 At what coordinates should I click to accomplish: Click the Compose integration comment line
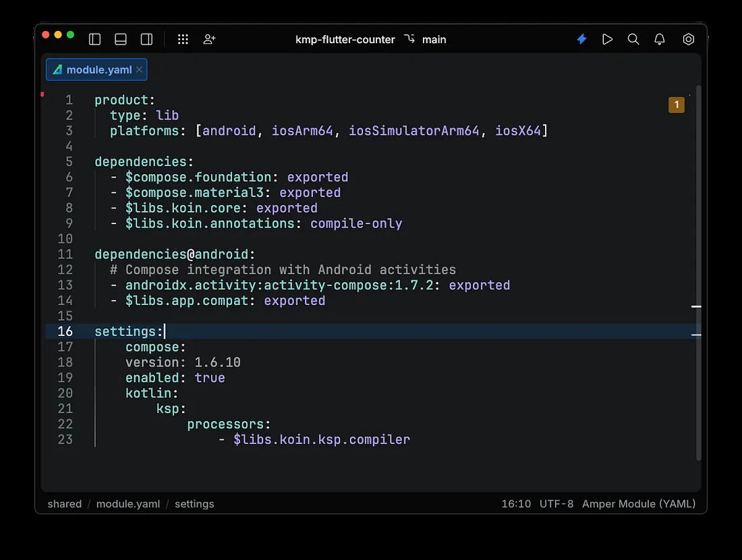[283, 270]
